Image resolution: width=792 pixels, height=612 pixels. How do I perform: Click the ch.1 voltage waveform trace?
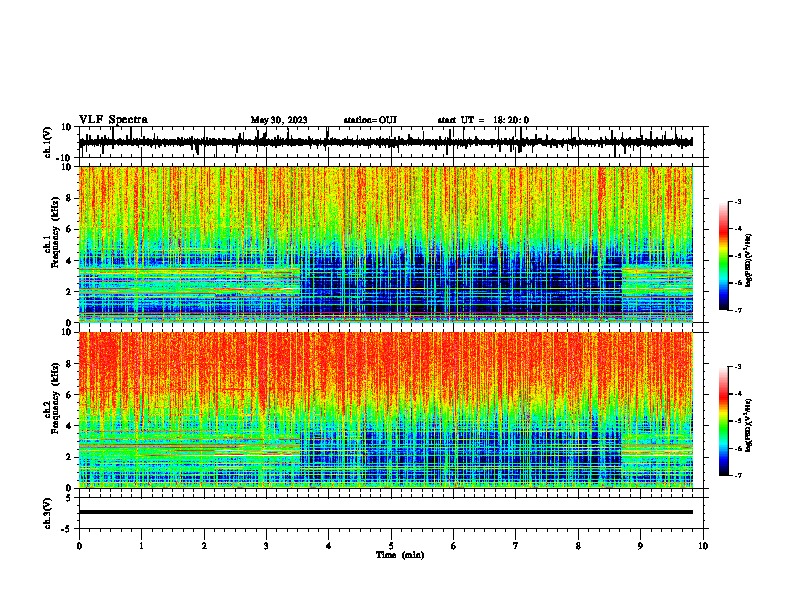coord(386,142)
